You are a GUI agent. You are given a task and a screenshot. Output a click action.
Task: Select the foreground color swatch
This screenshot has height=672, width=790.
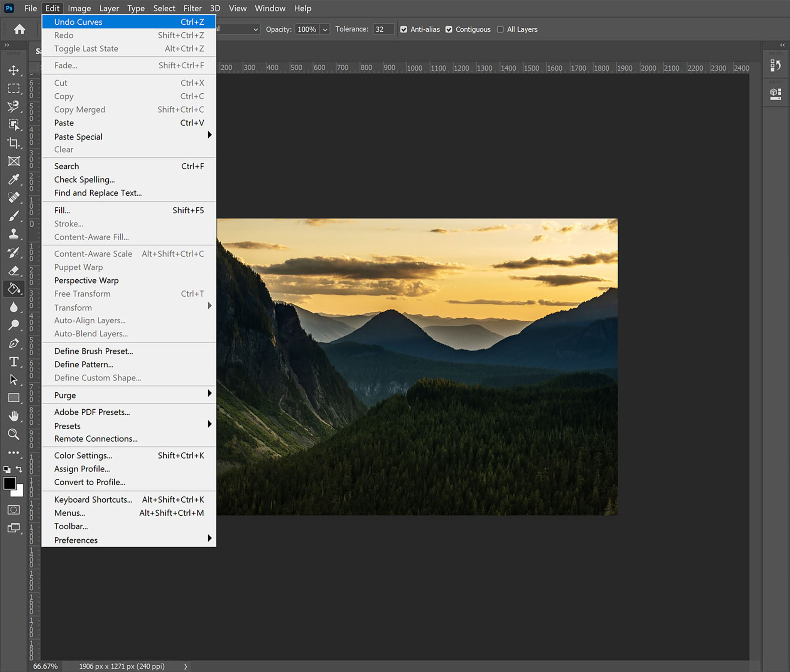(x=10, y=481)
